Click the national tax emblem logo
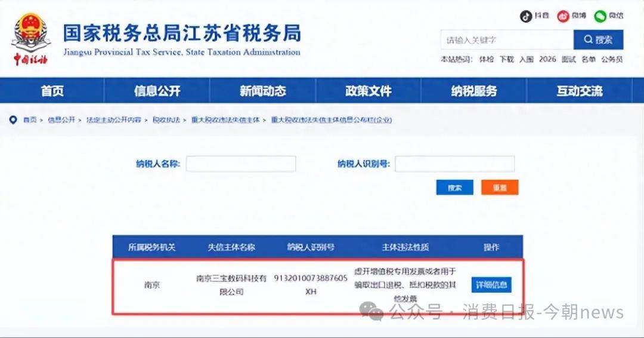The height and width of the screenshot is (338, 644). click(31, 39)
